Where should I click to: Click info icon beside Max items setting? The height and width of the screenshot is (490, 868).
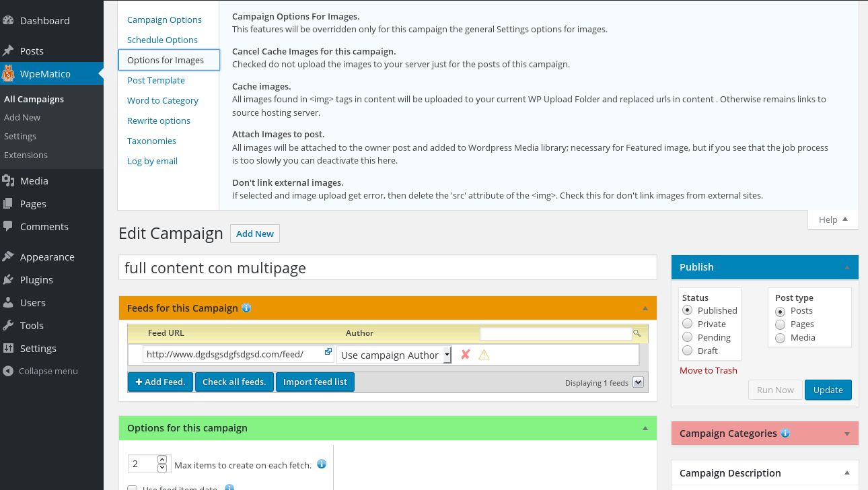point(322,464)
